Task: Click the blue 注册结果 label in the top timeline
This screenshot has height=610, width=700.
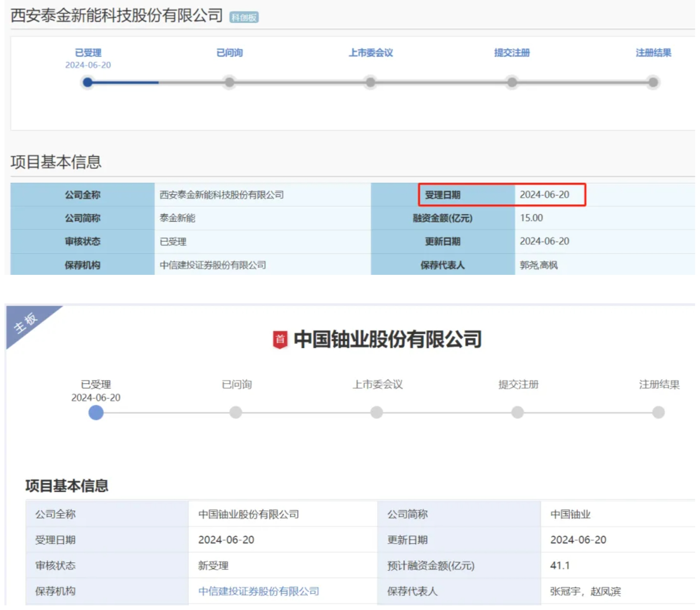Action: point(653,53)
